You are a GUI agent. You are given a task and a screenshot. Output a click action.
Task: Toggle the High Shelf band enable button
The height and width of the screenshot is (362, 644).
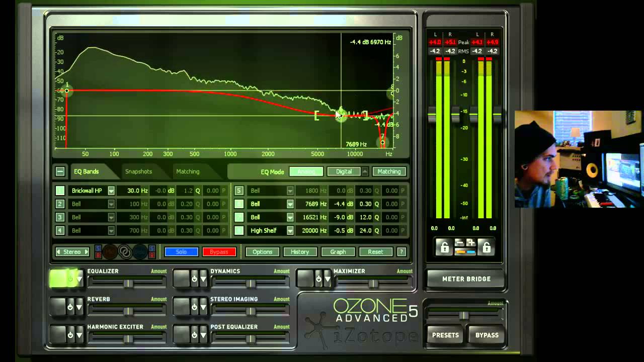(239, 230)
